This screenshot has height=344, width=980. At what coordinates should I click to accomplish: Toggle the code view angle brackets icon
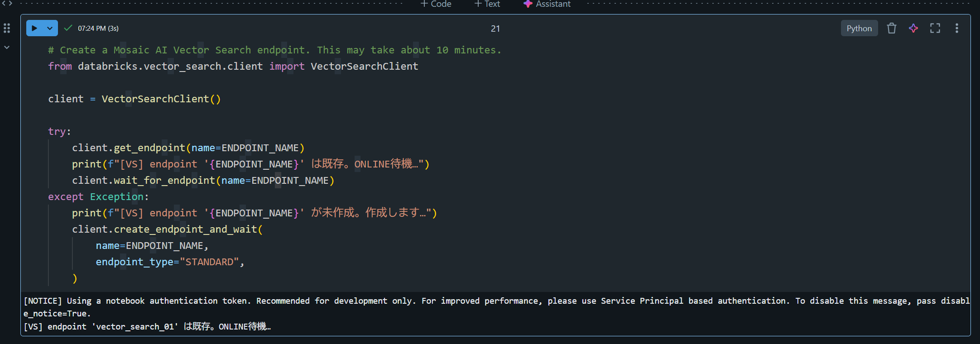[x=7, y=3]
